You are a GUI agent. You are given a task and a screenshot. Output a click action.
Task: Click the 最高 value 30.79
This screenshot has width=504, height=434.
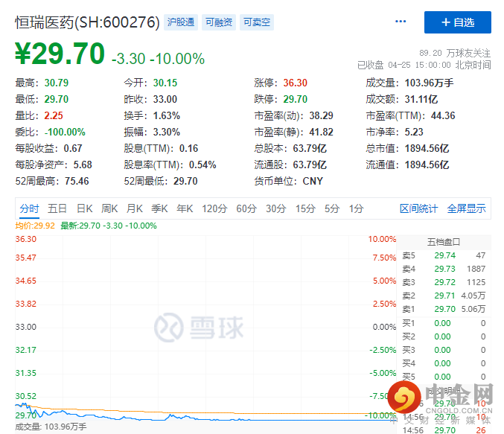pyautogui.click(x=57, y=83)
